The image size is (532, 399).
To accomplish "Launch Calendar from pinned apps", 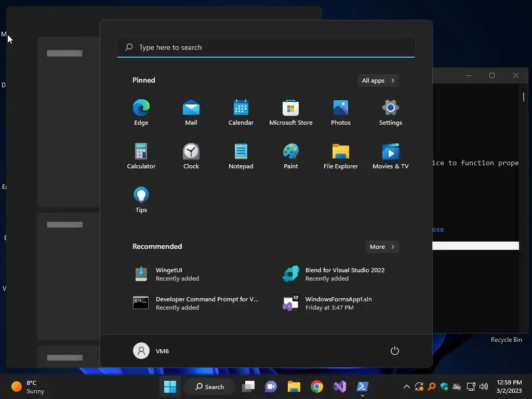I will click(241, 113).
